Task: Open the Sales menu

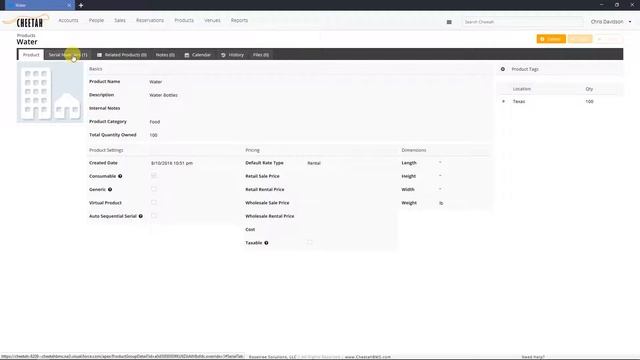Action: tap(120, 20)
